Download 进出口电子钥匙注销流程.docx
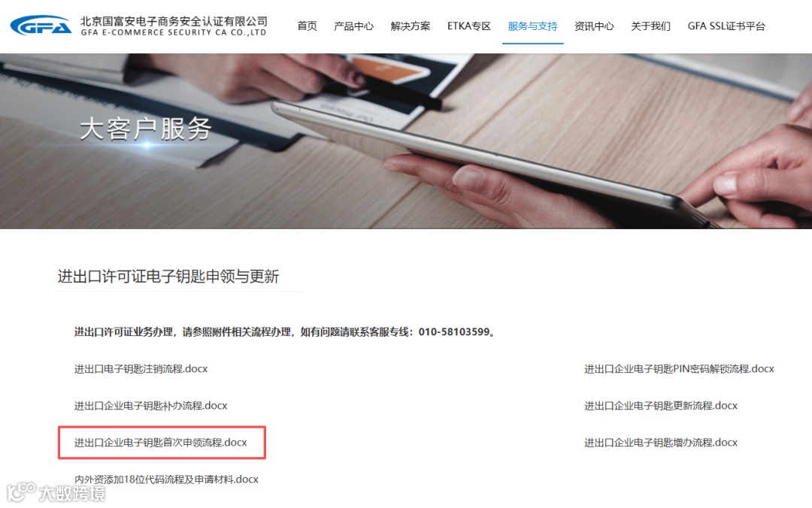This screenshot has height=508, width=812. 141,369
